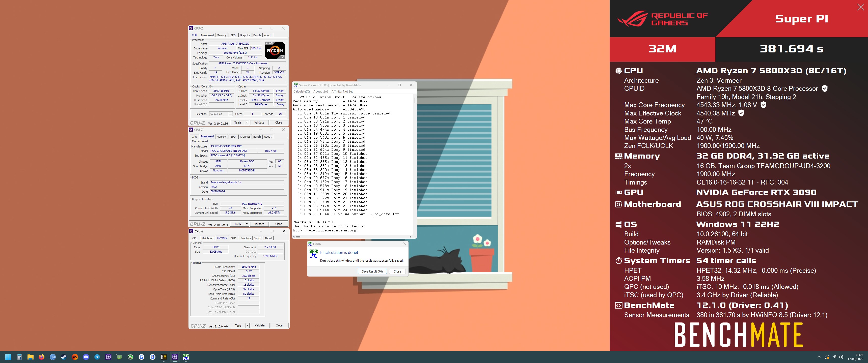Click the Memory section icon in BenchMate

tap(619, 156)
